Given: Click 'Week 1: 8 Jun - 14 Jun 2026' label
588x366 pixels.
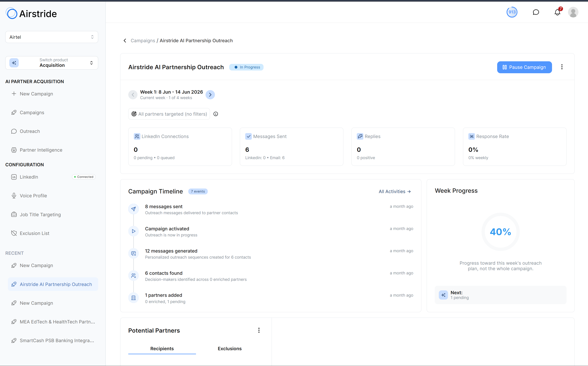Looking at the screenshot, I should pos(171,92).
